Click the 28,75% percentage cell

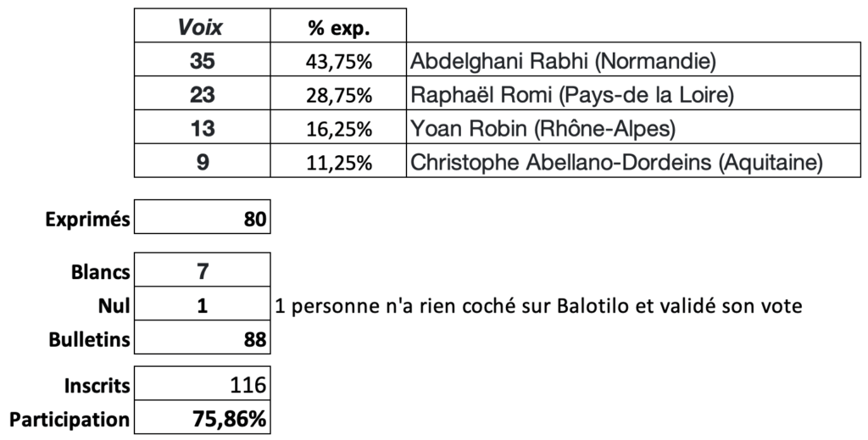point(338,93)
